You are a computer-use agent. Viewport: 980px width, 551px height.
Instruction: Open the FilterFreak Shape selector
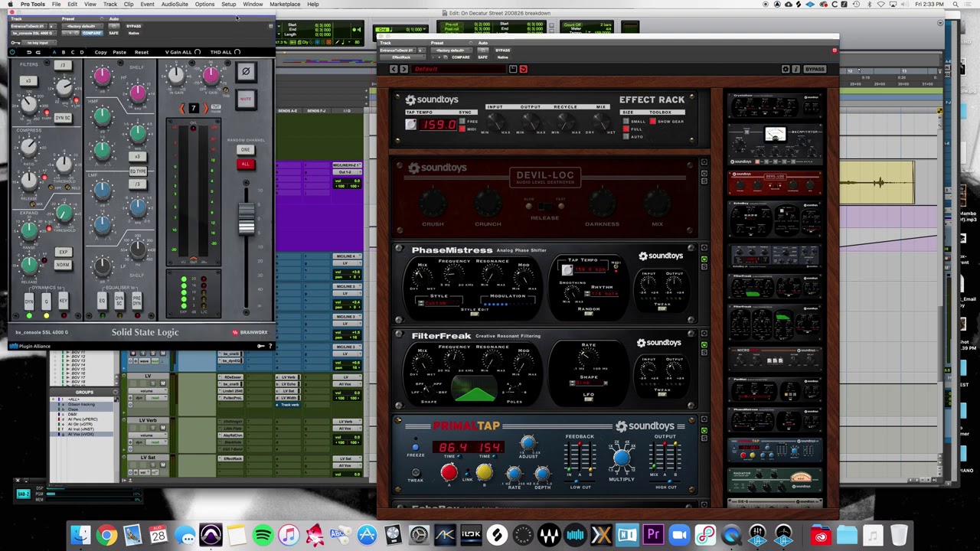point(588,383)
